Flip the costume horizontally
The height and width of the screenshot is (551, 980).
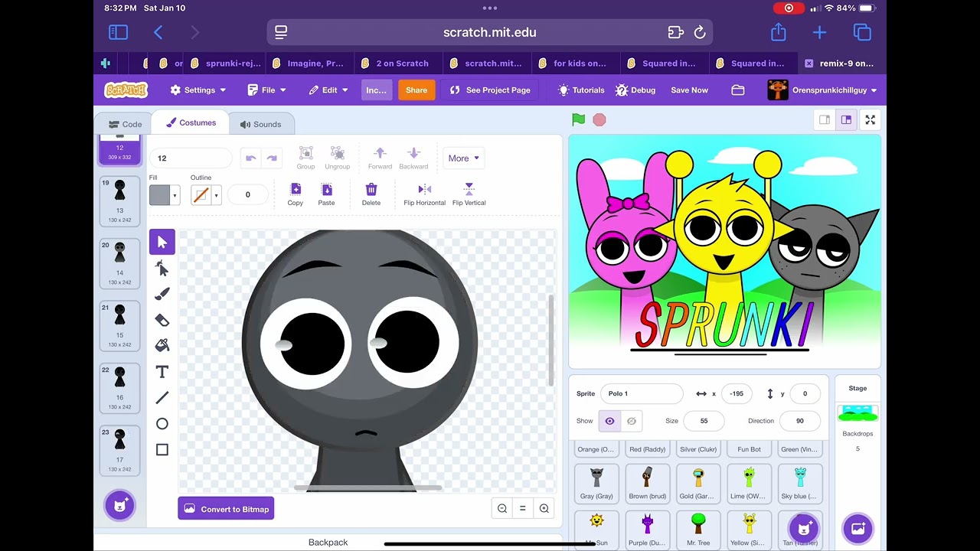424,194
